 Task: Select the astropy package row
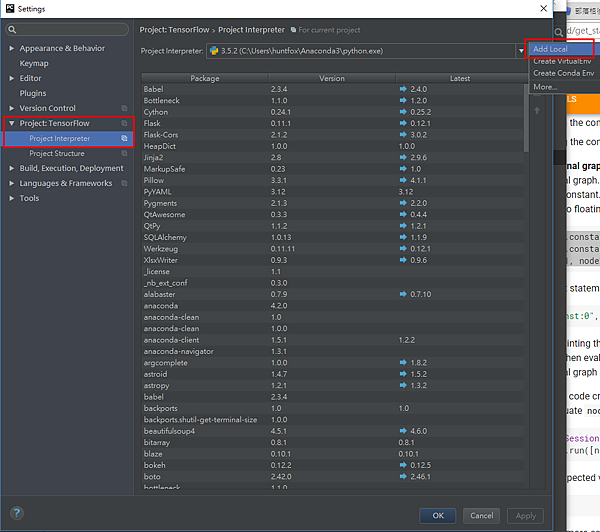point(332,385)
